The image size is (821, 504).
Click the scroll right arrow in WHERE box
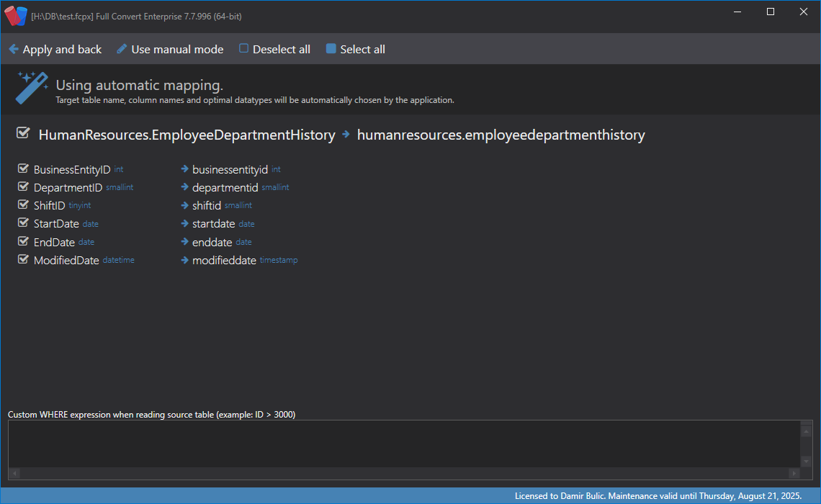pyautogui.click(x=794, y=473)
